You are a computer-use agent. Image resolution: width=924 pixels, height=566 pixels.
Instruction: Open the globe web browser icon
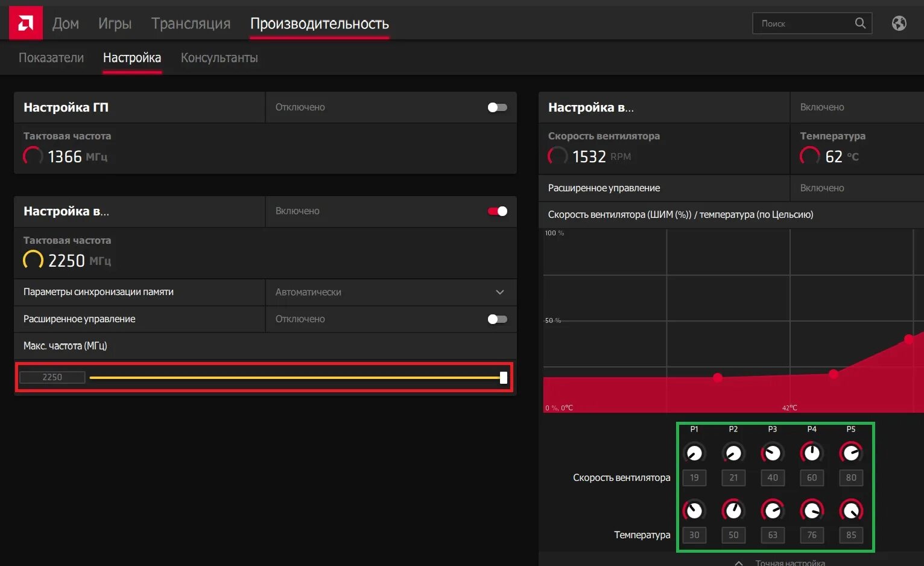(899, 23)
